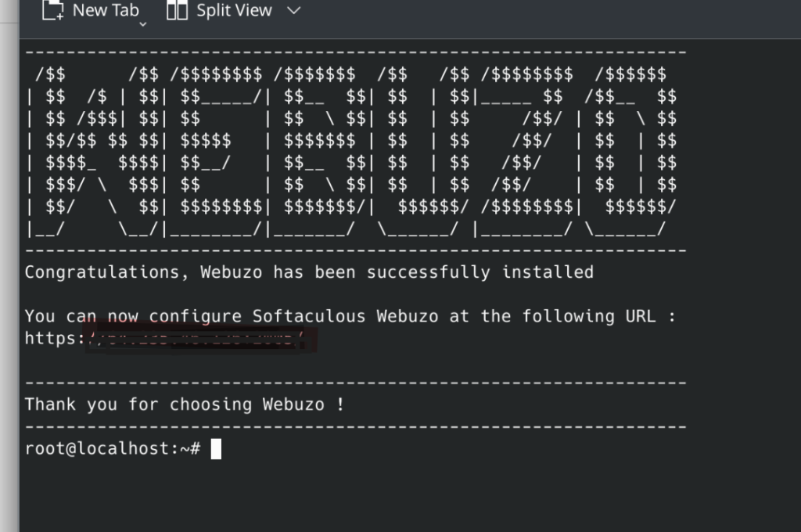
Task: Click the root@localhost shell prompt
Action: coord(113,449)
